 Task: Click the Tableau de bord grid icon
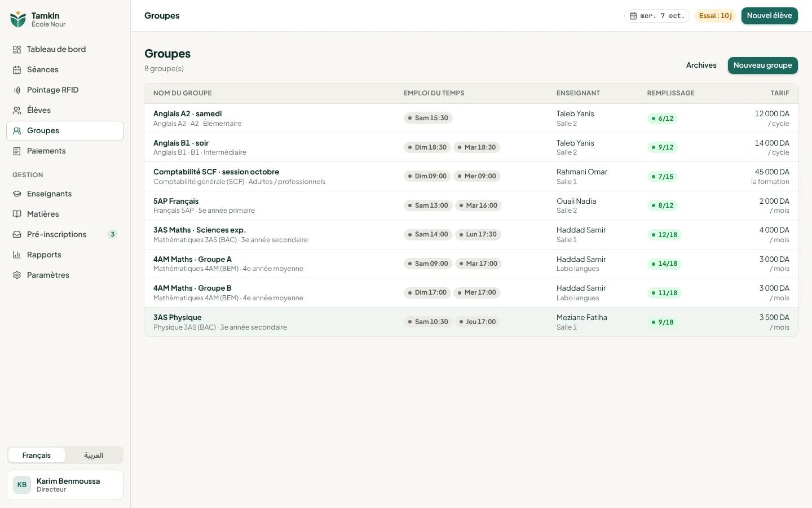[x=17, y=50]
